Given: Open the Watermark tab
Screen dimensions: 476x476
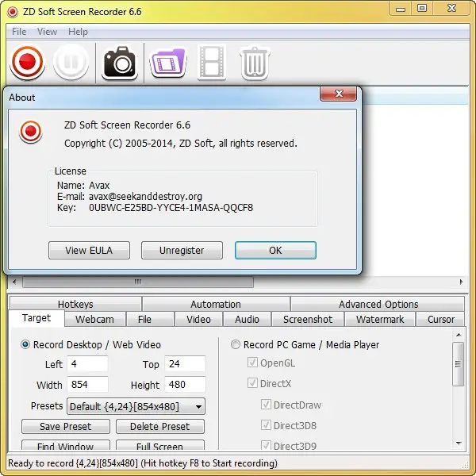Looking at the screenshot, I should pos(380,319).
